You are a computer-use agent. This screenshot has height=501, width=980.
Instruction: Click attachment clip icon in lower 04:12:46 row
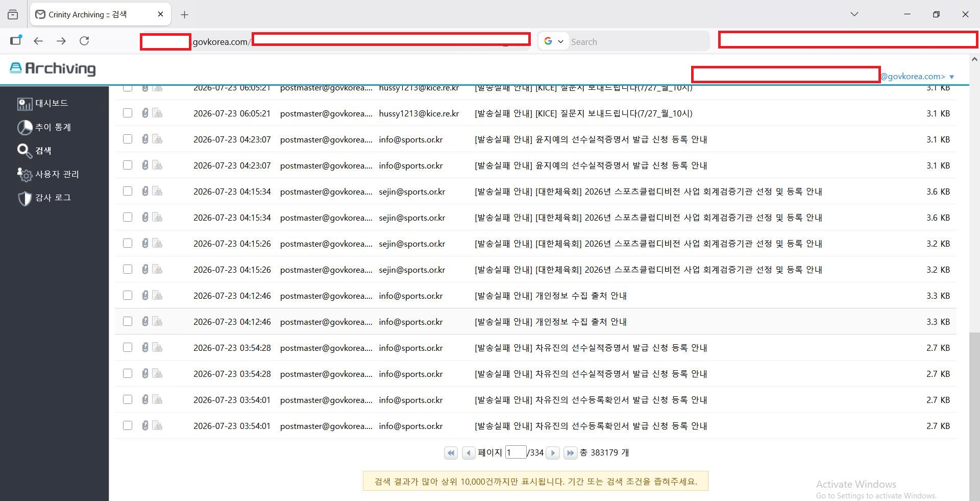pos(145,321)
